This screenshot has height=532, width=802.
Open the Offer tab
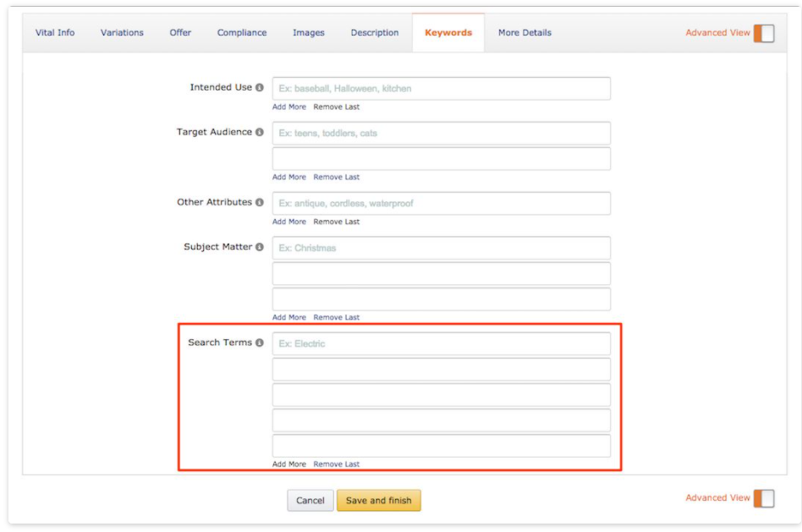coord(180,33)
